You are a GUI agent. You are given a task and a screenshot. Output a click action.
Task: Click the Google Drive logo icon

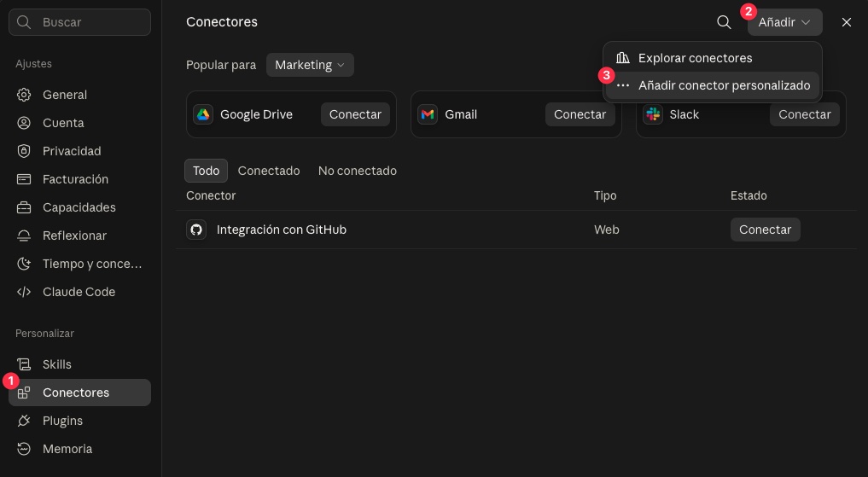coord(203,114)
